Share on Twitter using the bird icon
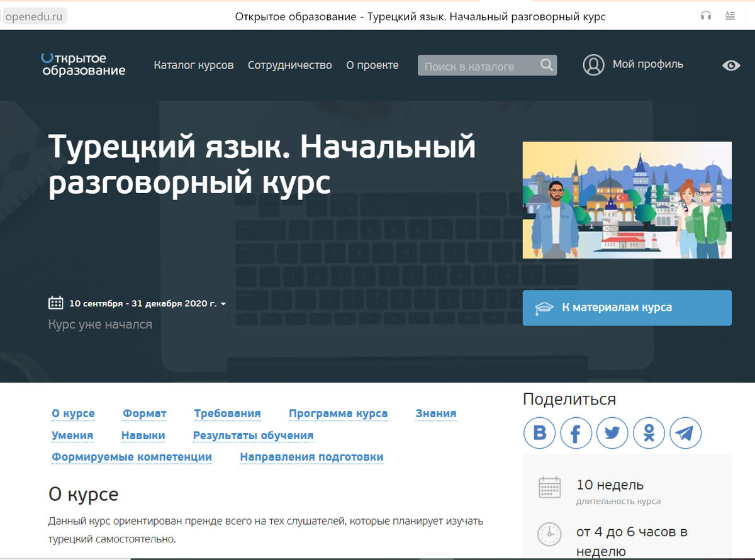Image resolution: width=755 pixels, height=560 pixels. [612, 433]
